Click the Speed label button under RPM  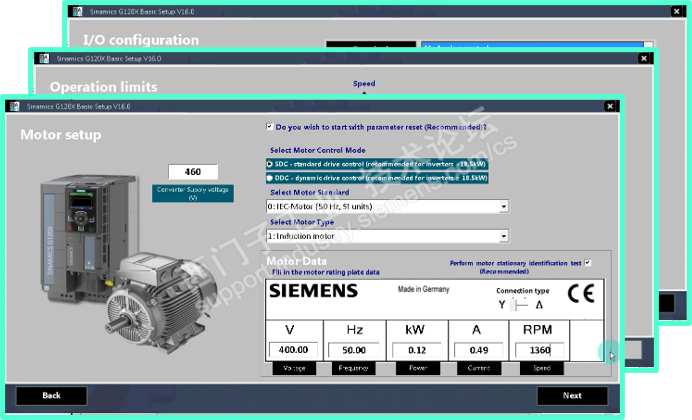click(x=542, y=368)
